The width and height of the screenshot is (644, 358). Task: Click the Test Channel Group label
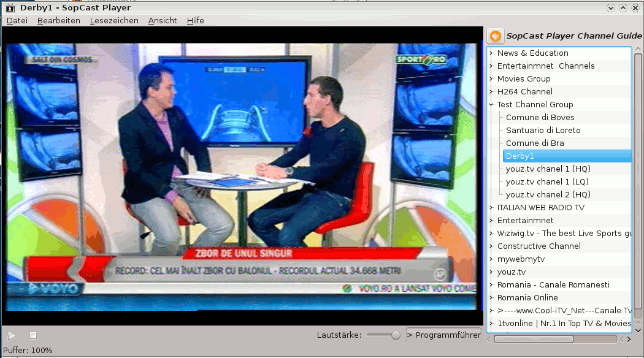pyautogui.click(x=535, y=104)
